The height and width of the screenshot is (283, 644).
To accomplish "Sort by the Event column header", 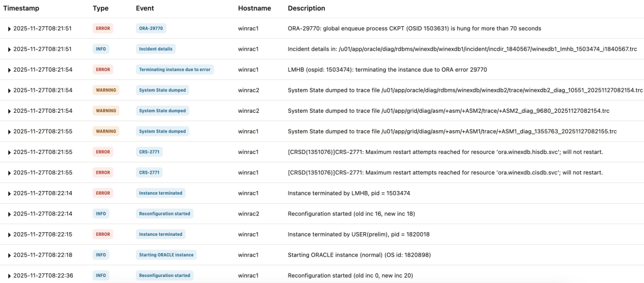I will [144, 8].
